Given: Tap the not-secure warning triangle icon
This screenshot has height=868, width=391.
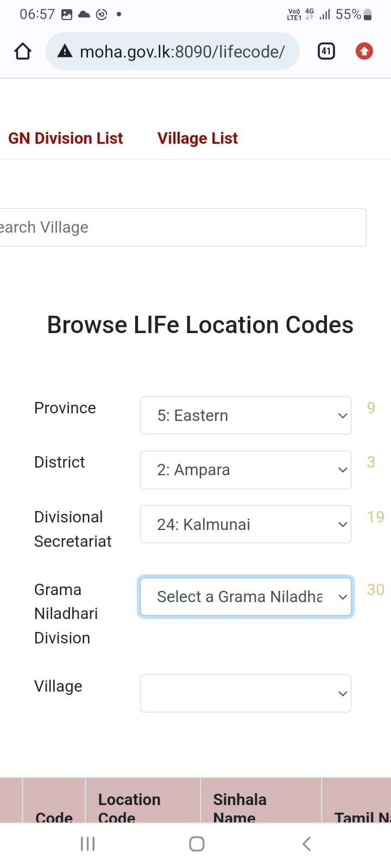Looking at the screenshot, I should coord(65,52).
